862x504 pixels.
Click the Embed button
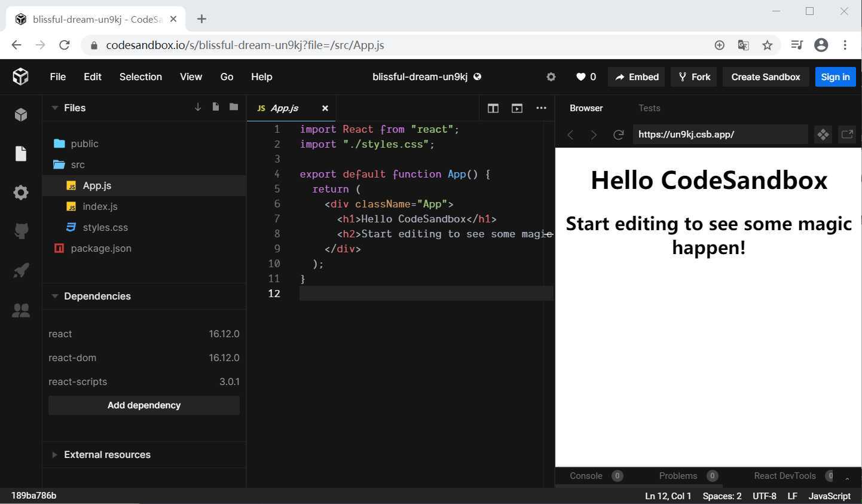[637, 77]
